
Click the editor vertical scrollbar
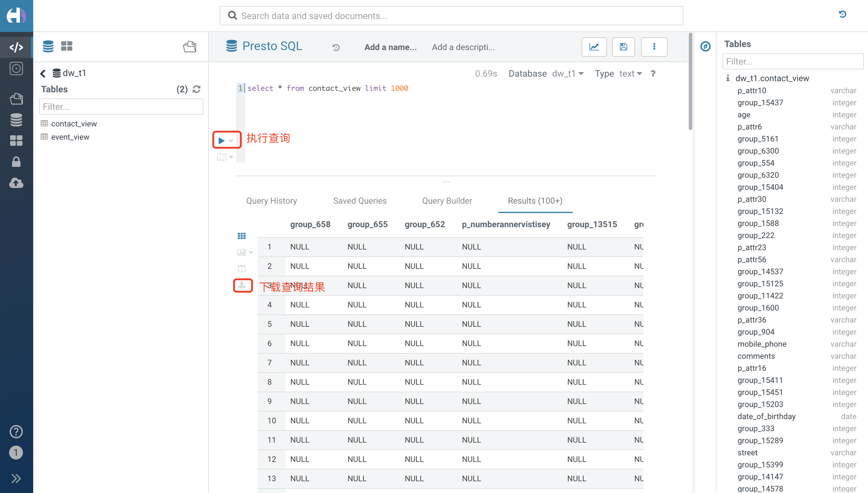pos(691,81)
